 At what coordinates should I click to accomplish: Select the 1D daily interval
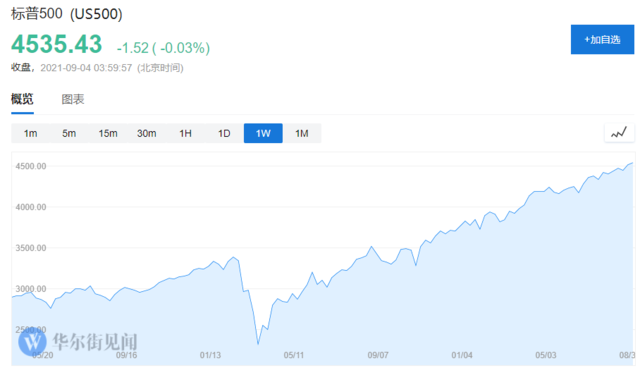224,133
